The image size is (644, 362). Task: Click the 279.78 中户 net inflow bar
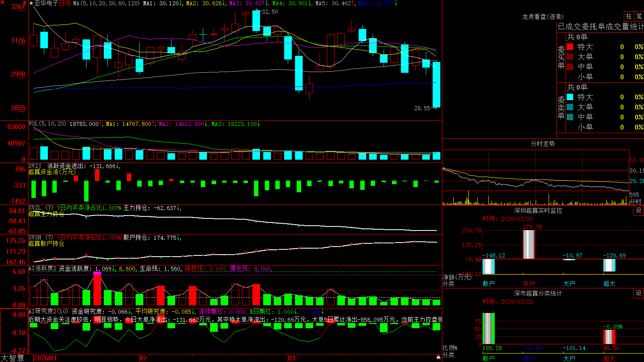529,245
